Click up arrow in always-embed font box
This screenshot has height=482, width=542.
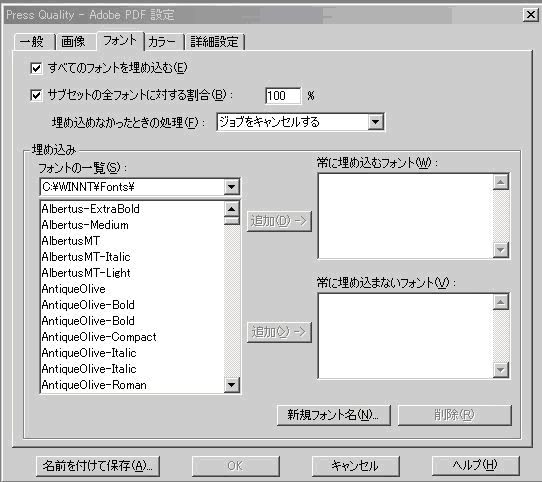tap(501, 182)
